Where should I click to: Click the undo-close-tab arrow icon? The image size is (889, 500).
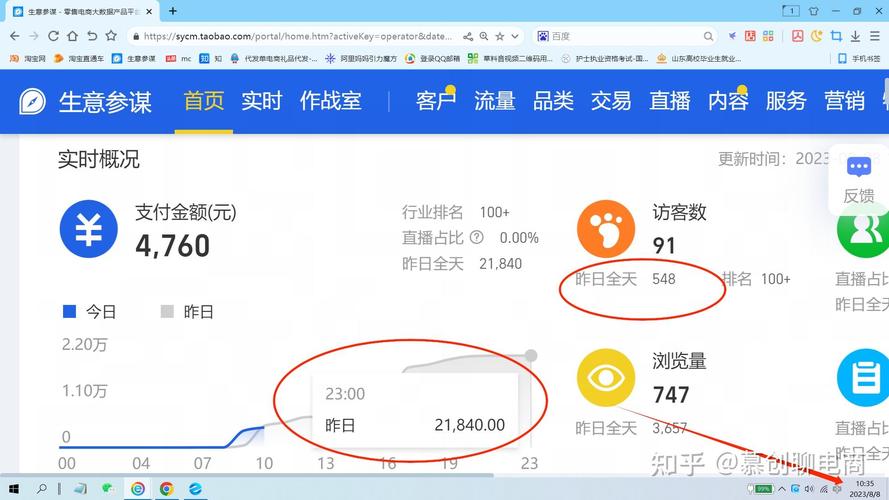click(x=92, y=36)
